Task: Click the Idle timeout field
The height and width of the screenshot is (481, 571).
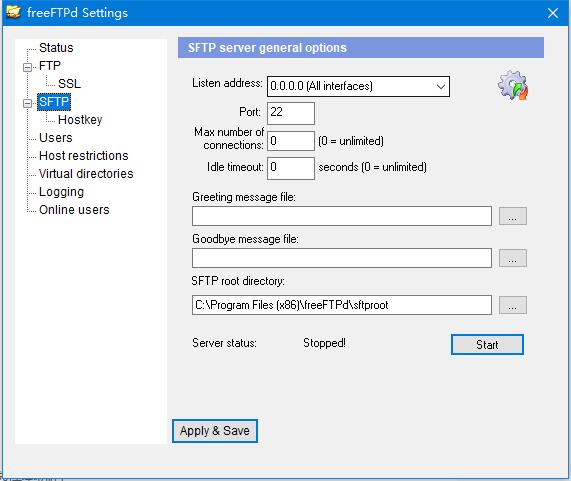Action: 291,168
